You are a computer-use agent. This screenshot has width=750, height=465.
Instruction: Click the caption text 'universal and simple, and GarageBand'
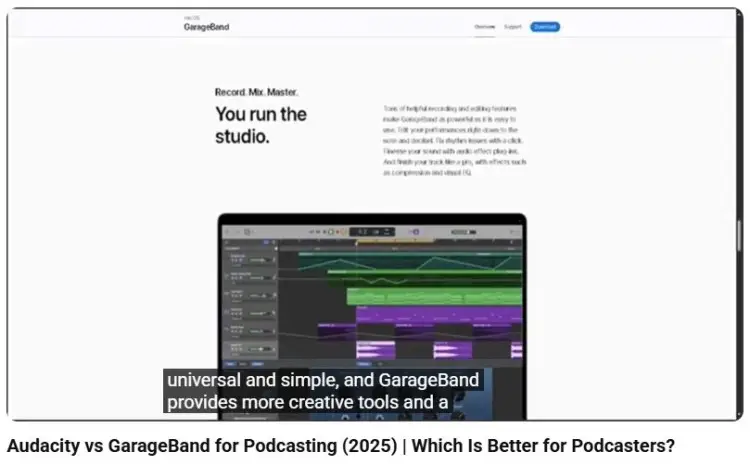pos(323,380)
